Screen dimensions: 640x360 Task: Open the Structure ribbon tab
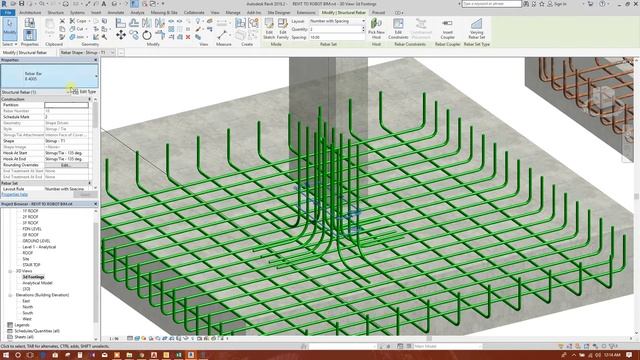coord(56,13)
